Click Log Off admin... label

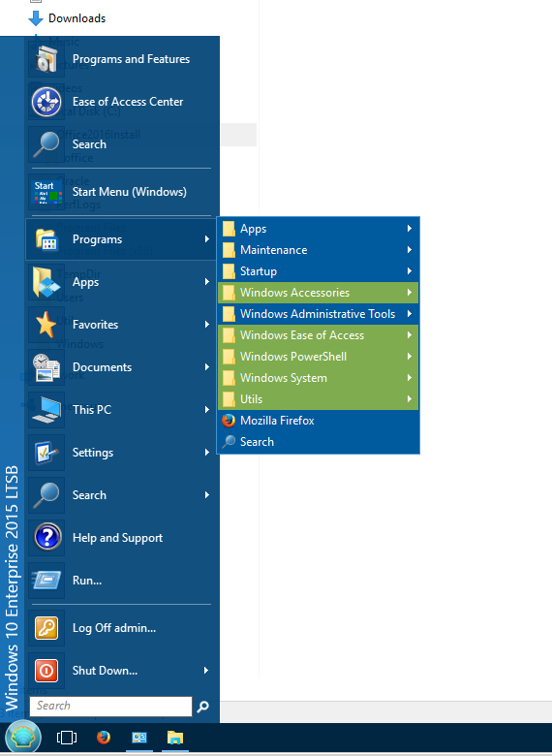114,628
